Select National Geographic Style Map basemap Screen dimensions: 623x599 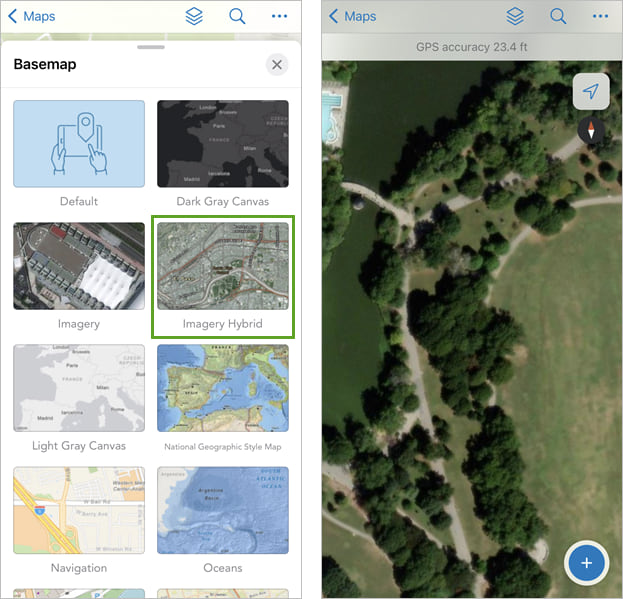(x=223, y=388)
